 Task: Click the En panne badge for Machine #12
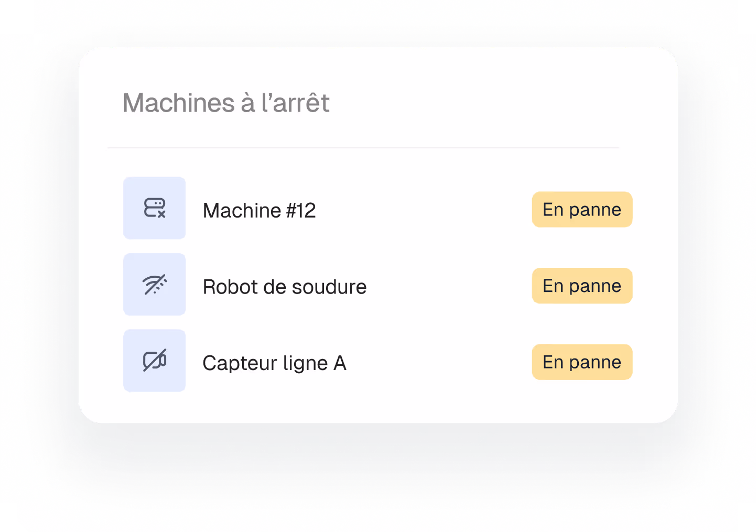[582, 210]
